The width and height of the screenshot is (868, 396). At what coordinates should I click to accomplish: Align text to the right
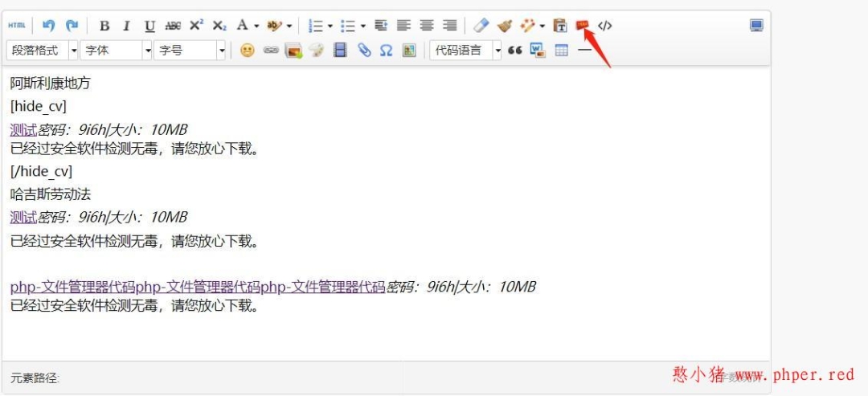click(450, 26)
